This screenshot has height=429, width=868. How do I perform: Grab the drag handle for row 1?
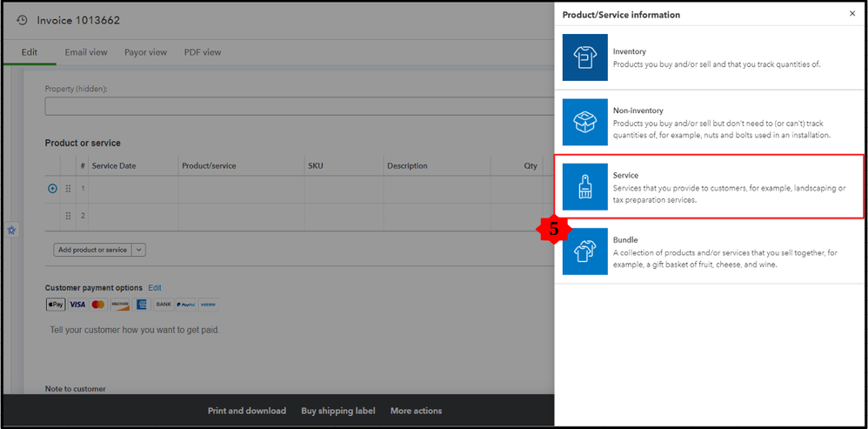(68, 189)
